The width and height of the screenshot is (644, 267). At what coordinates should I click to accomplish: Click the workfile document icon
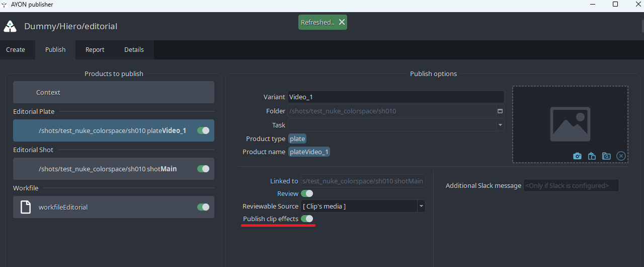(26, 207)
